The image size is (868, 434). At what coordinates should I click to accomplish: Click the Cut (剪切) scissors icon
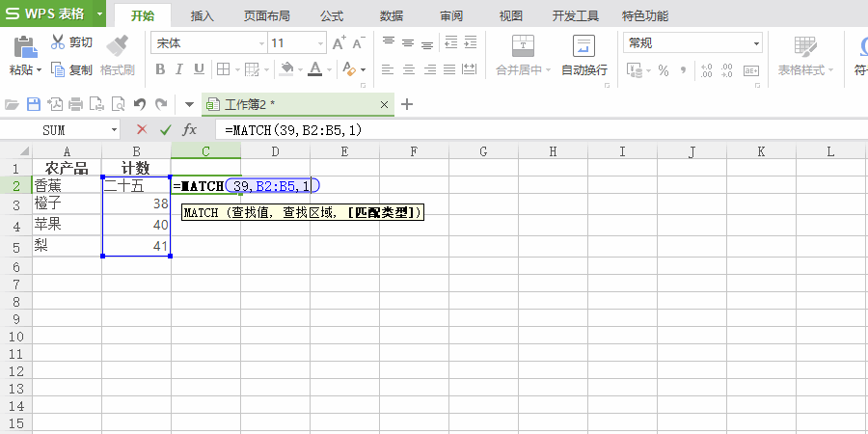(x=58, y=42)
